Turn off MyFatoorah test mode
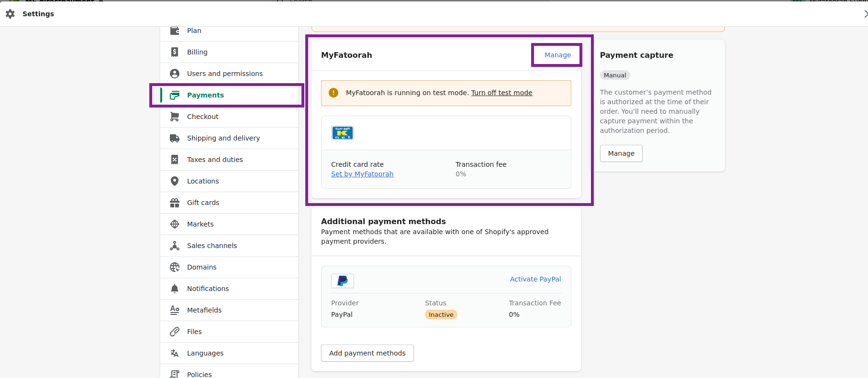This screenshot has height=378, width=868. [501, 93]
